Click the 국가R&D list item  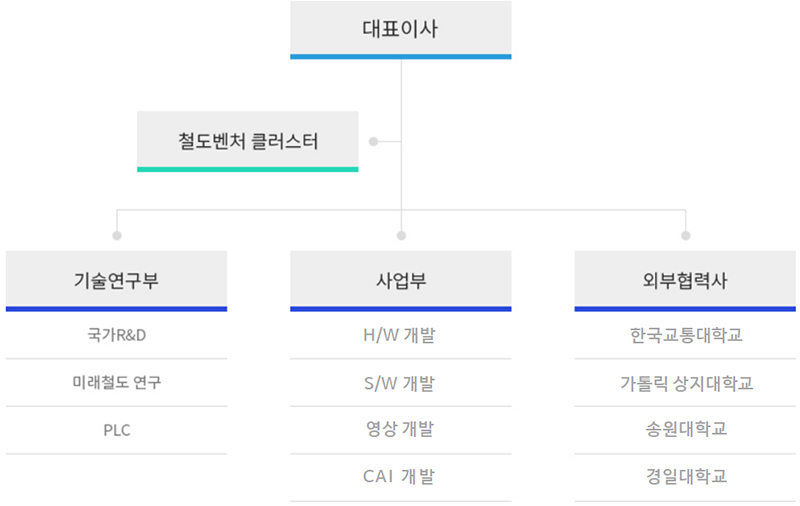116,335
